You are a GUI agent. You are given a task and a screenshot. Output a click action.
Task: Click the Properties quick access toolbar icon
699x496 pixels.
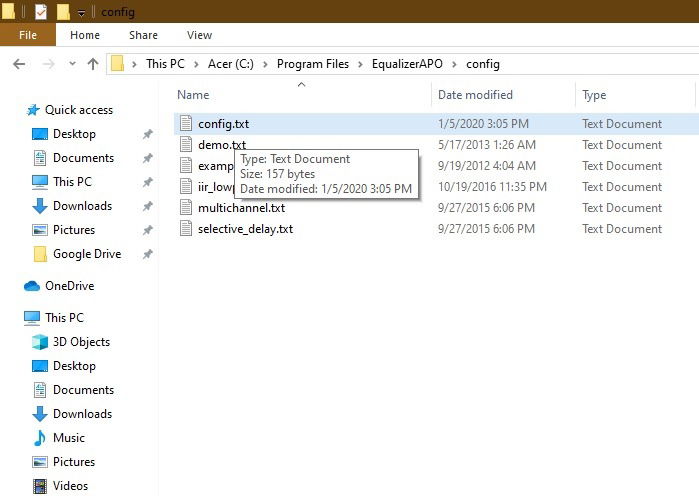pyautogui.click(x=41, y=12)
